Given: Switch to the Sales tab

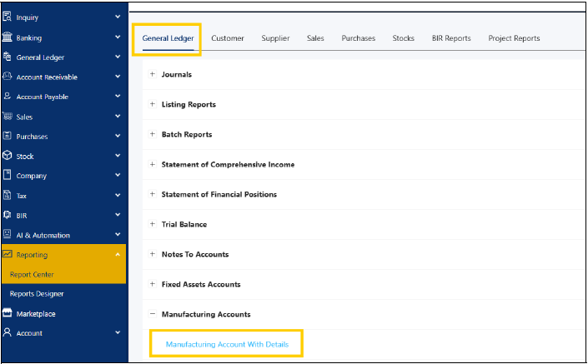Looking at the screenshot, I should click(315, 38).
